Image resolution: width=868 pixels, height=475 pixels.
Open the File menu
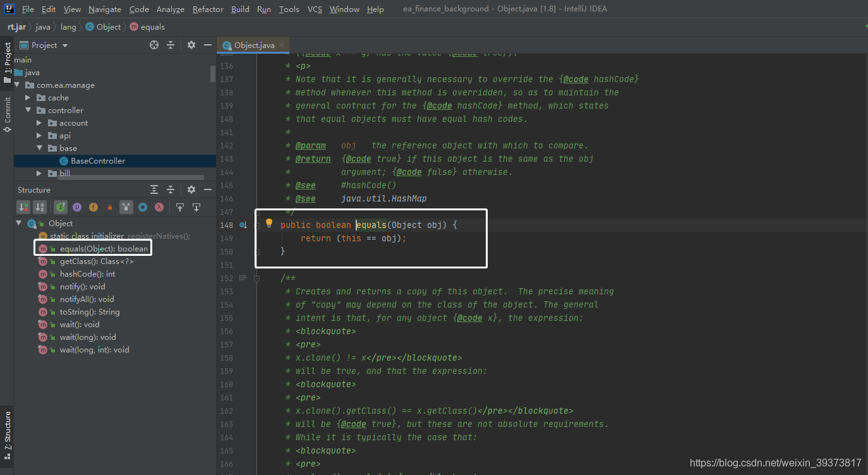(x=28, y=9)
